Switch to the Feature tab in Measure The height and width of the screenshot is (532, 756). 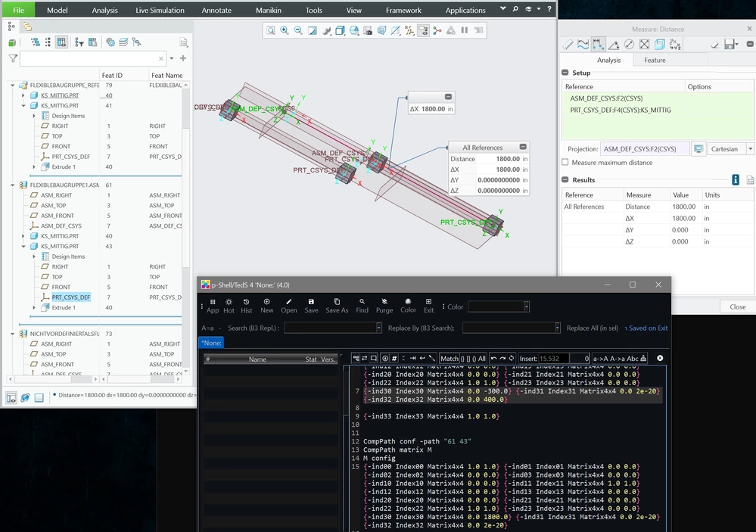(655, 61)
